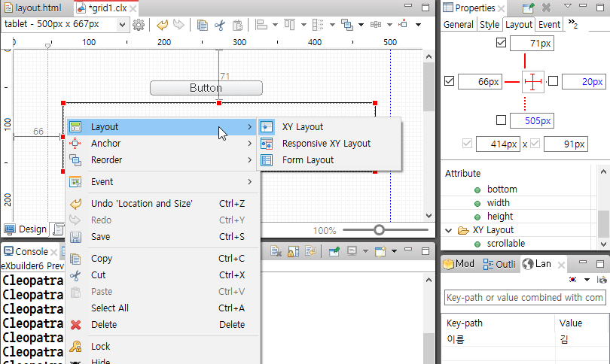This screenshot has height=364, width=610.
Task: Open the anchor icon dropdown arrow
Action: 418,25
